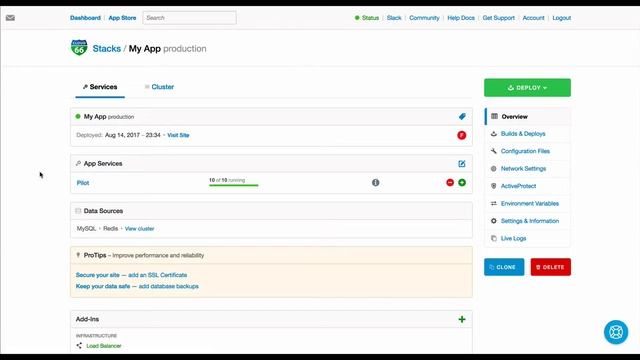Click the Cloud 66 shield logo
The width and height of the screenshot is (640, 360).
(79, 48)
